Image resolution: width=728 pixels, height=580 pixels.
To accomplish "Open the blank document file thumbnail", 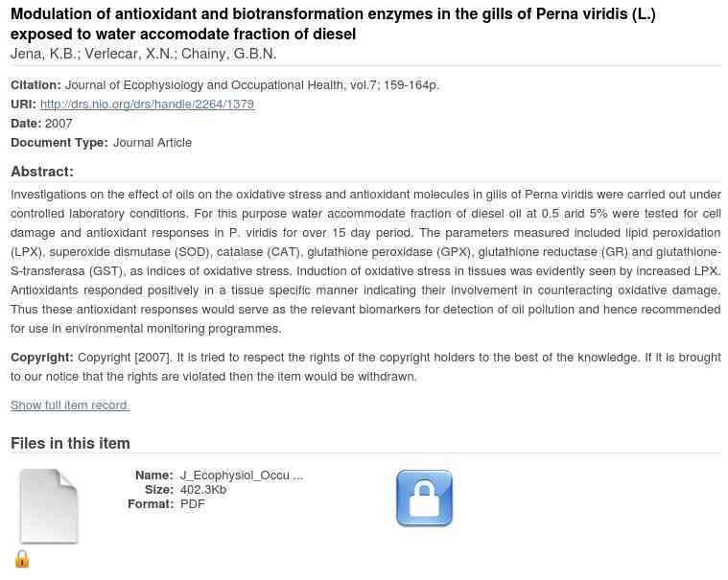I will 49,506.
